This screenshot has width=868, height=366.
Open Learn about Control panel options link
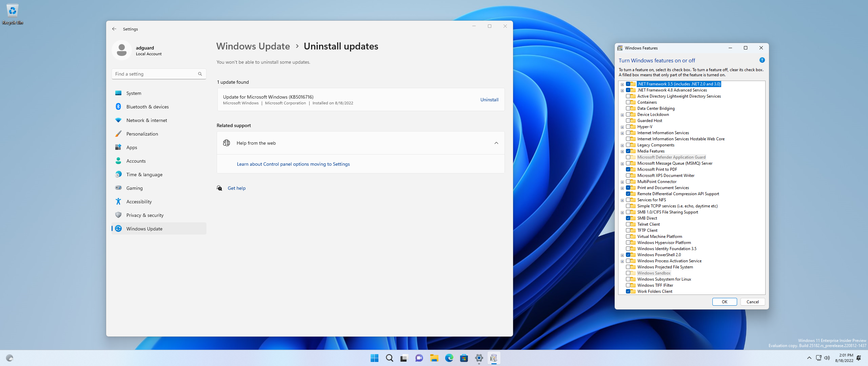(x=293, y=164)
